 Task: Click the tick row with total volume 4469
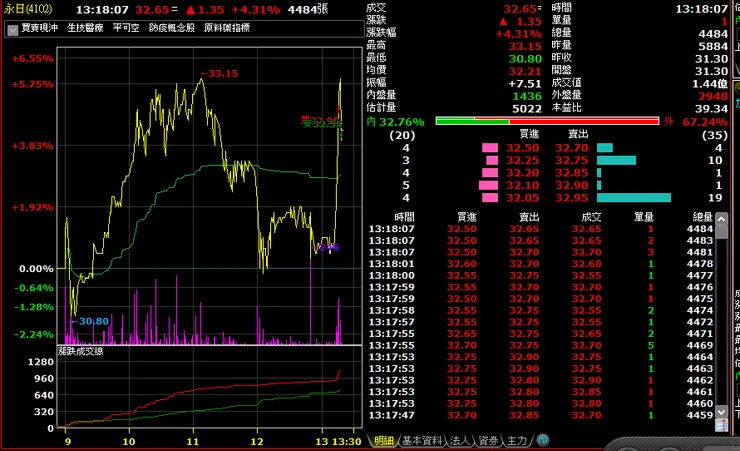click(541, 345)
